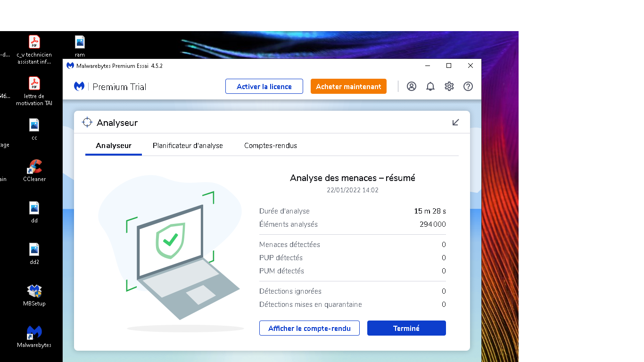Click Afficher le compte-rendu button
The height and width of the screenshot is (362, 644).
[x=309, y=328]
